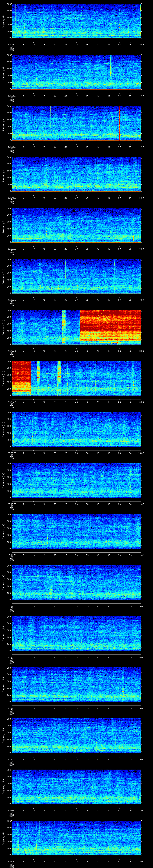Click the '9:00' end time label
This screenshot has width=153, height=868.
(141, 402)
